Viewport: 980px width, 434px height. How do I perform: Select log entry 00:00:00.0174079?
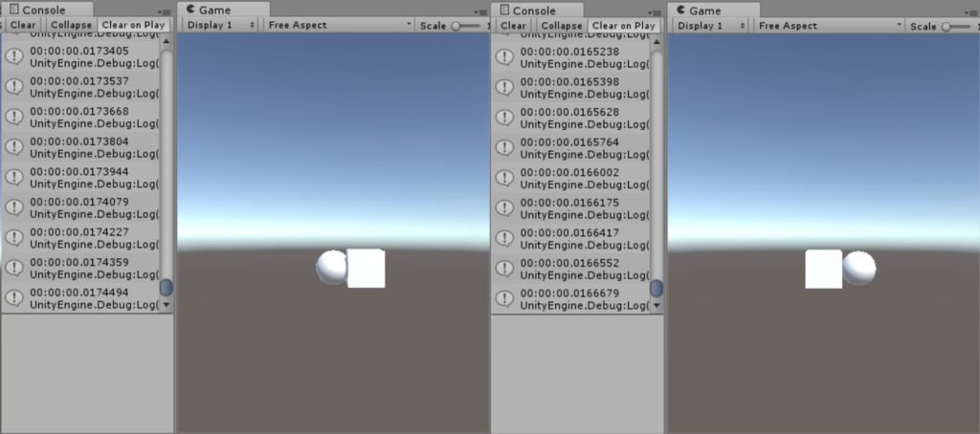pyautogui.click(x=80, y=207)
